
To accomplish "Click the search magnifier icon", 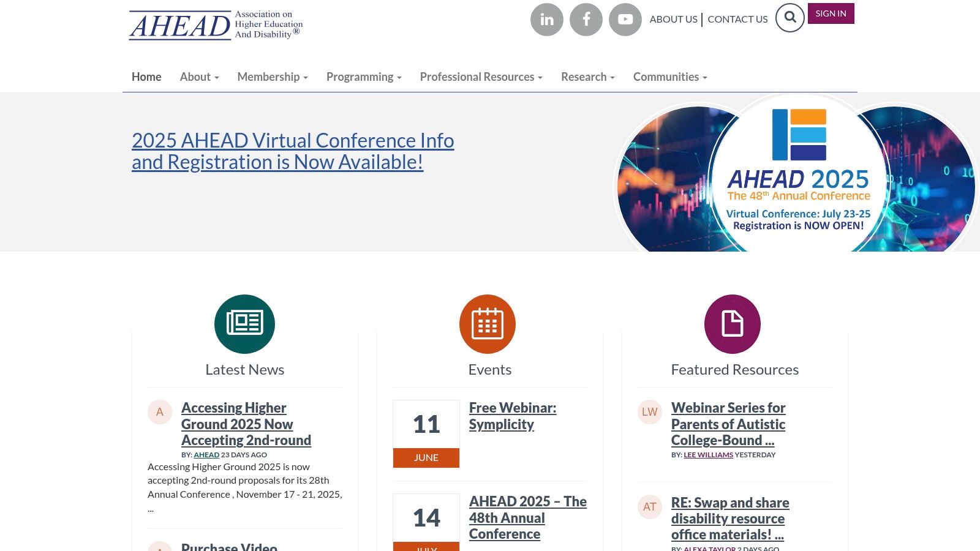I will (x=790, y=18).
